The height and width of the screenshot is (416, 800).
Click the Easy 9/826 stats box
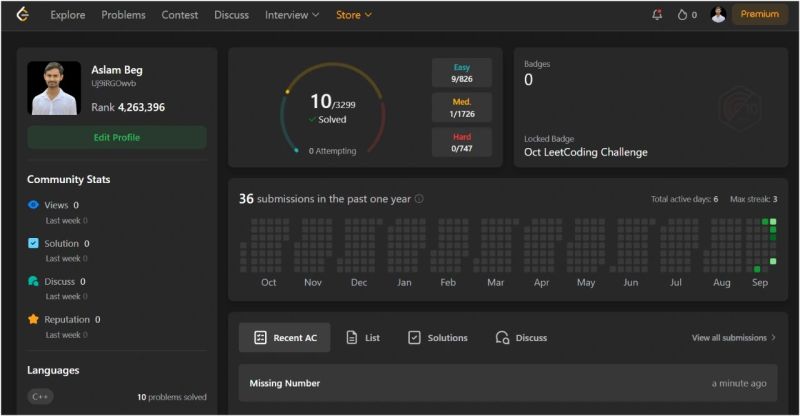[462, 72]
